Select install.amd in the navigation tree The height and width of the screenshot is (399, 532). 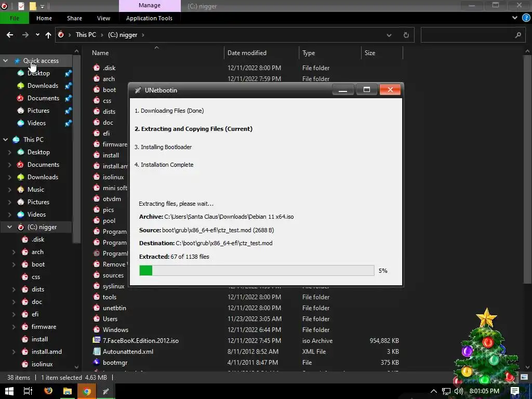point(46,352)
